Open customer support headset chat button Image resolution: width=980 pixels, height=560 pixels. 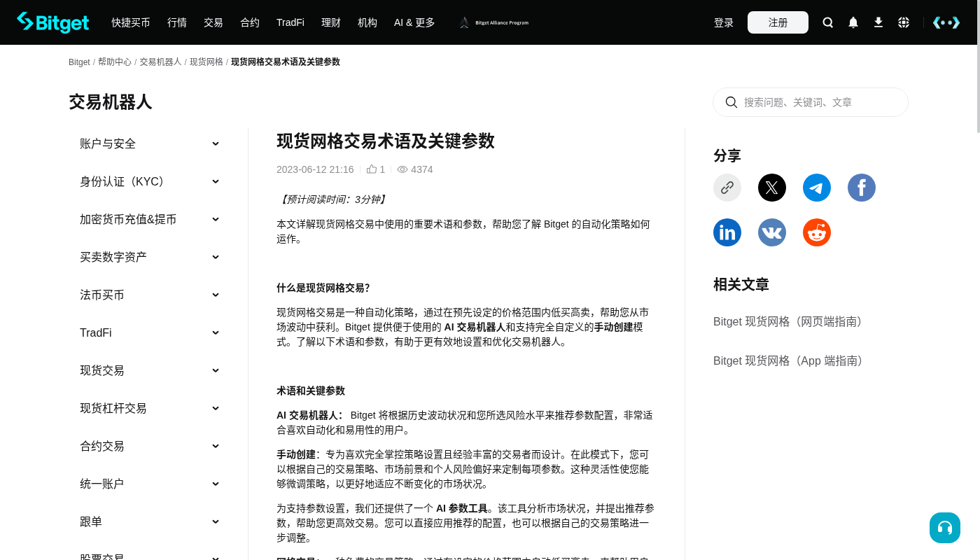pyautogui.click(x=945, y=528)
